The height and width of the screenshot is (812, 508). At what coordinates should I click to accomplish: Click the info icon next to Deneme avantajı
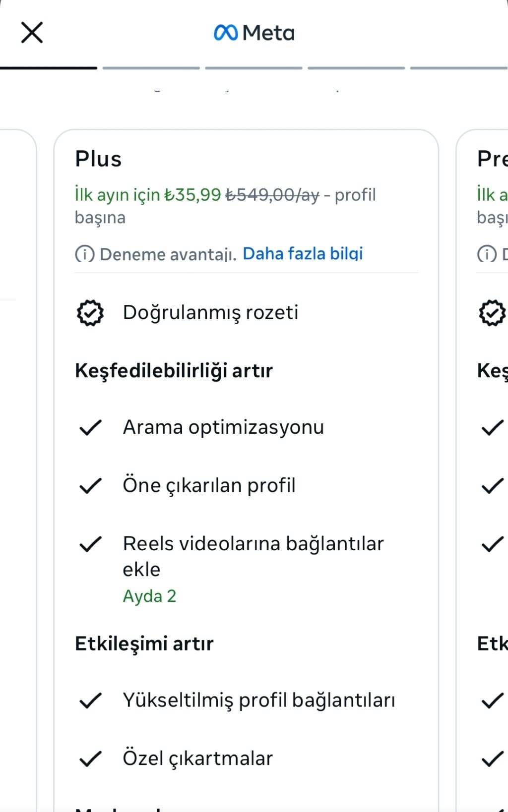(84, 254)
